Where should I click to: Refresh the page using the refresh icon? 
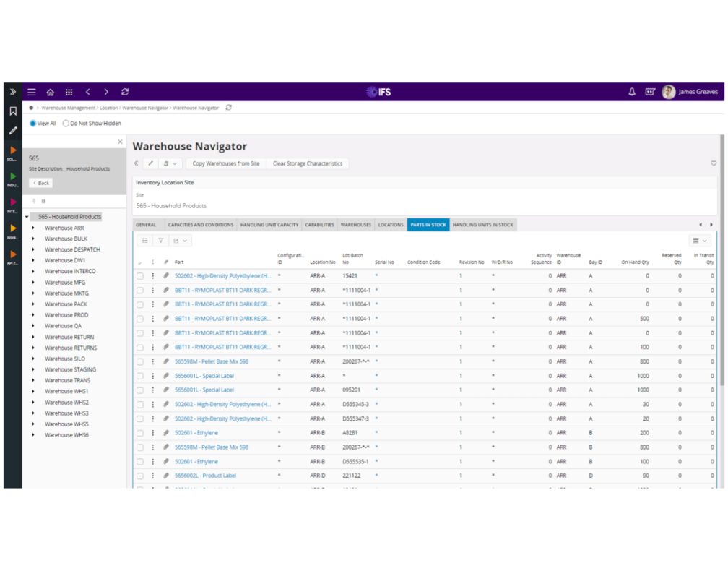pyautogui.click(x=125, y=92)
